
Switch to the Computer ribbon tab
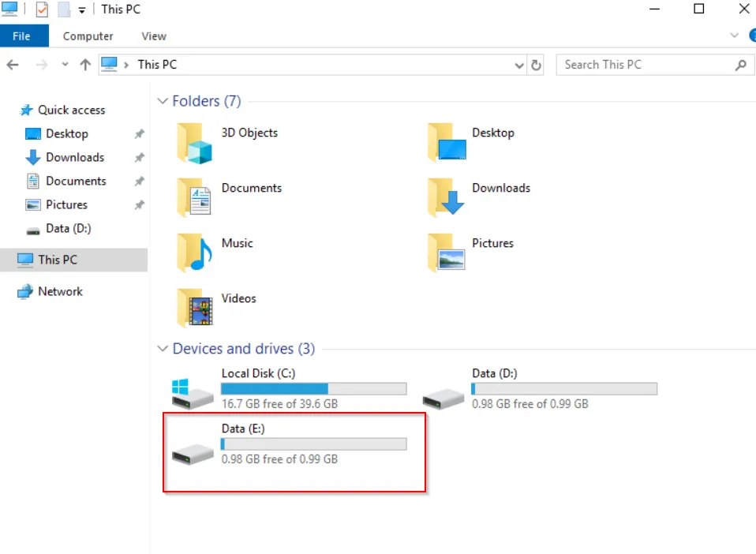(88, 36)
